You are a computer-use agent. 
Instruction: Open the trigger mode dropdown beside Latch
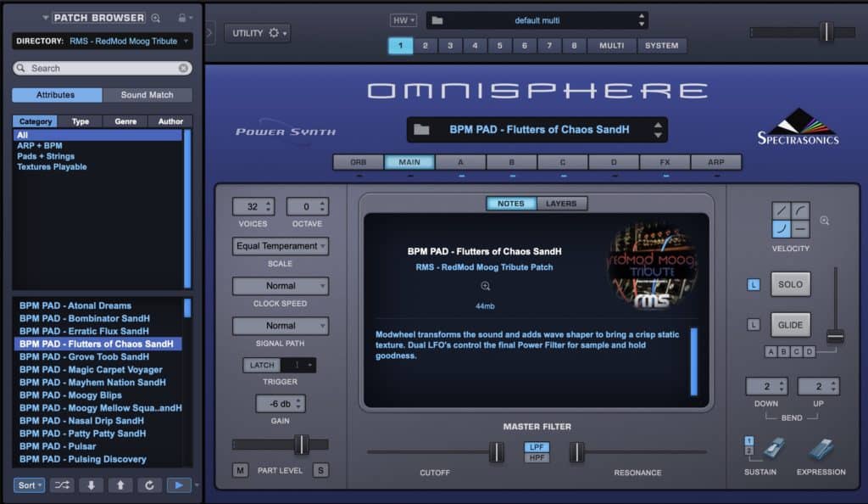pyautogui.click(x=299, y=365)
